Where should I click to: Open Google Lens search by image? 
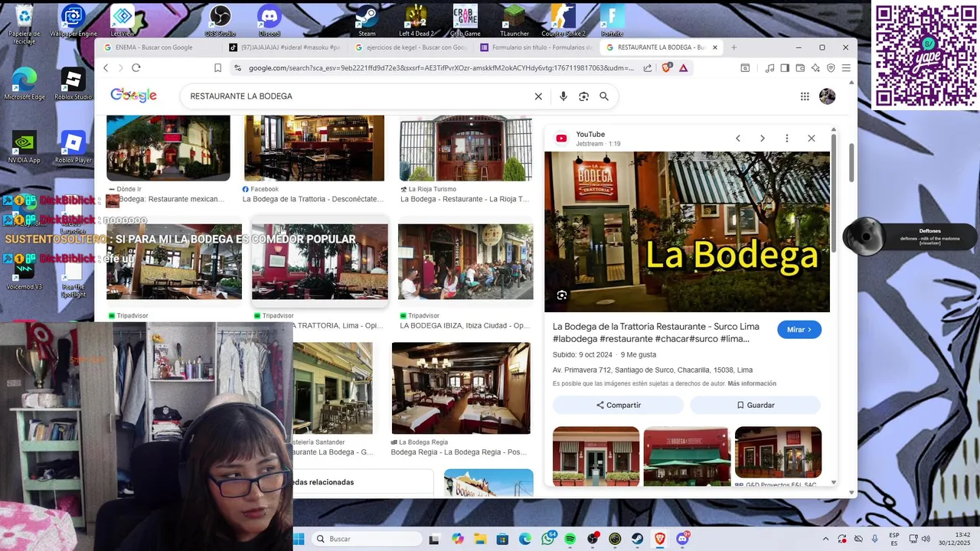point(583,96)
